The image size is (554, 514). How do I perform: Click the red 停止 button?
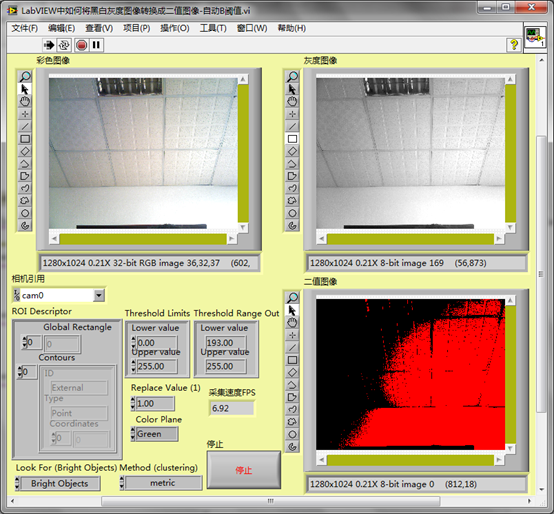coord(244,470)
